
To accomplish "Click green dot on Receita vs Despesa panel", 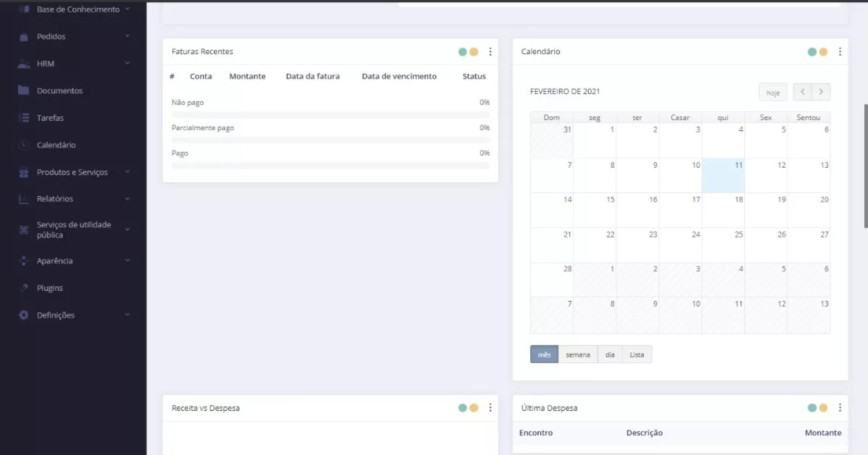I will 462,408.
